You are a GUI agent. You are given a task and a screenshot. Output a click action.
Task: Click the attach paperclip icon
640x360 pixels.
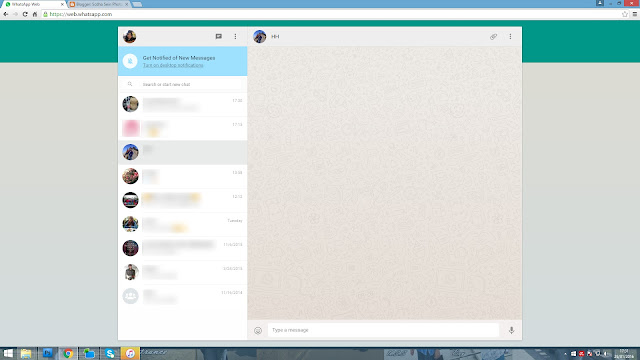click(493, 37)
